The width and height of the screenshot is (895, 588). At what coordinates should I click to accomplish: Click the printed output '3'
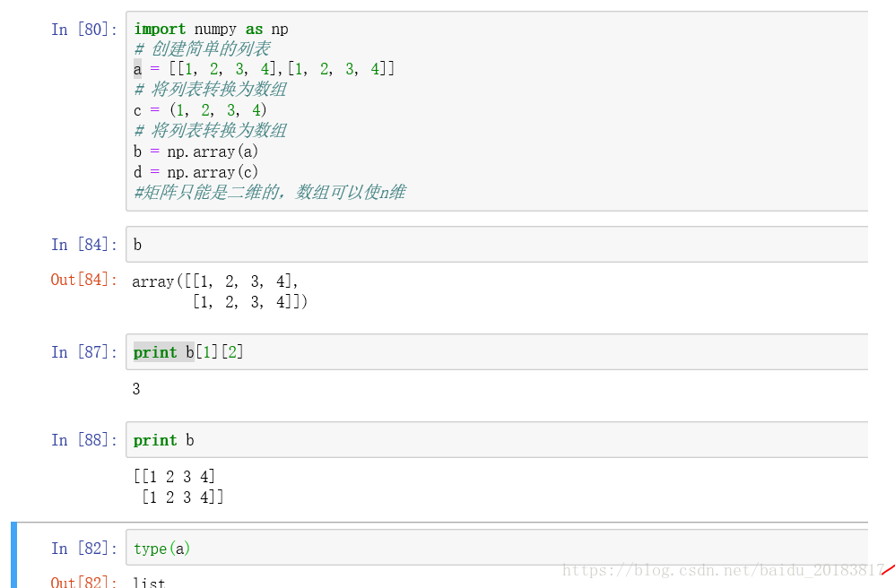[x=135, y=389]
